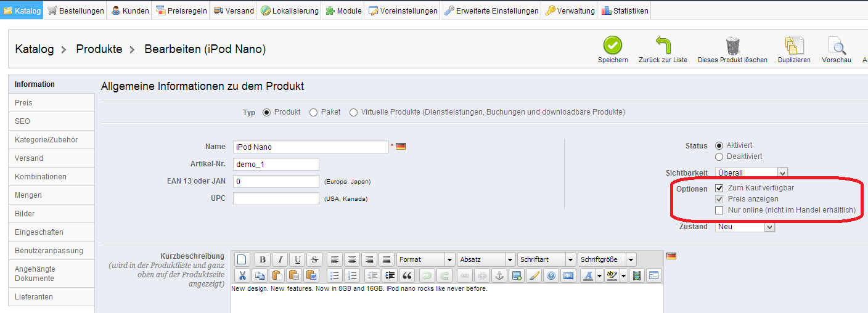The height and width of the screenshot is (313, 868).
Task: Open the Vorschau magnifier icon
Action: (837, 45)
